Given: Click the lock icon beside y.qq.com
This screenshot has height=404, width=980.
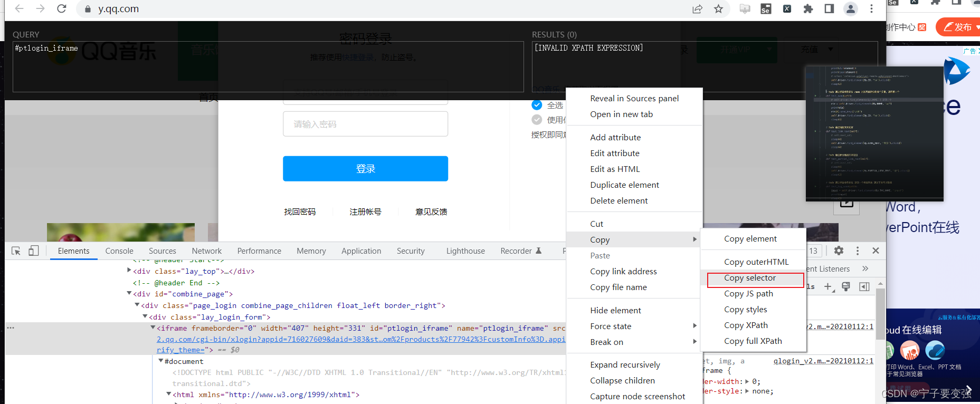Looking at the screenshot, I should (x=88, y=9).
